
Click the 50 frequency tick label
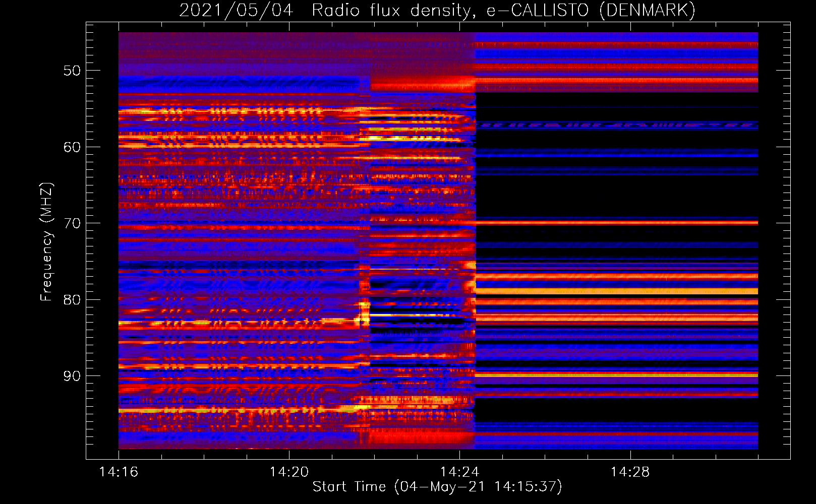click(72, 71)
